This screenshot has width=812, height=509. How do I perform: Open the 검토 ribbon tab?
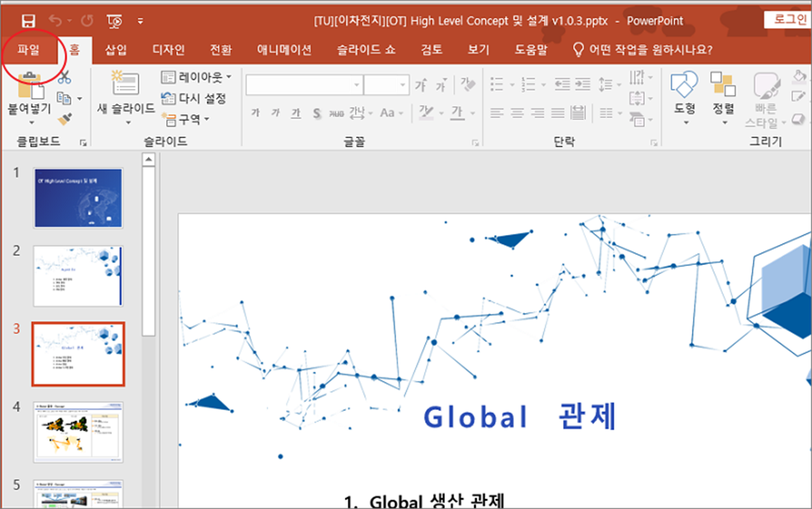432,50
